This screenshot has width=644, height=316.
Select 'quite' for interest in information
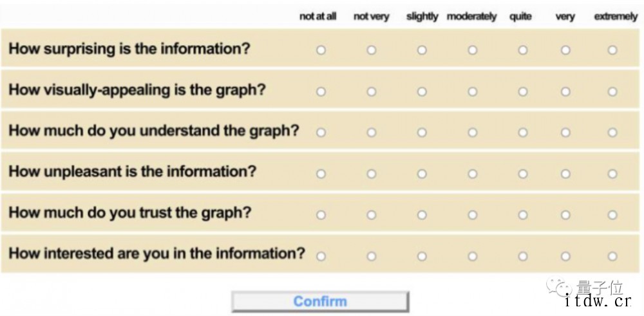(x=522, y=257)
